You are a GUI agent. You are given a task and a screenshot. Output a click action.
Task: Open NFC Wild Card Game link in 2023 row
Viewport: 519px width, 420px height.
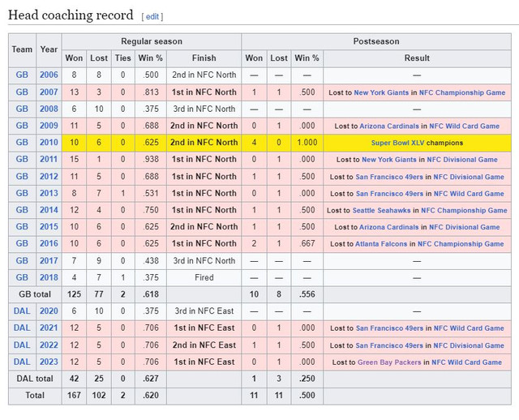click(x=467, y=362)
